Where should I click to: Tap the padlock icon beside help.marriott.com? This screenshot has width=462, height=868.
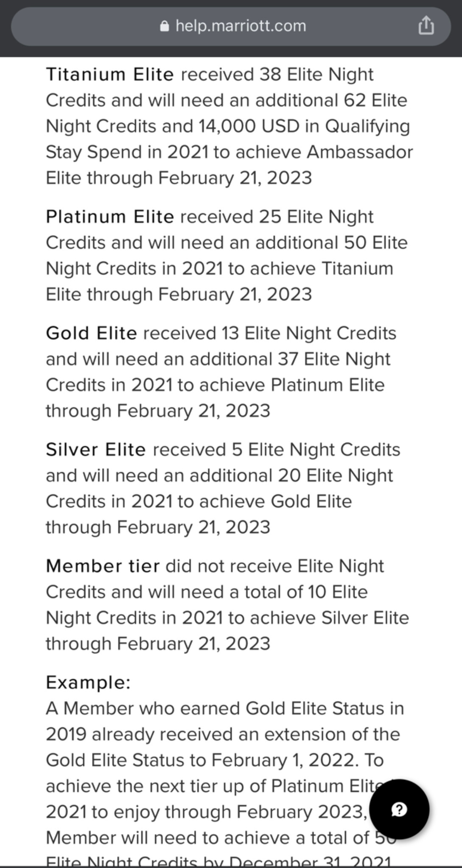(165, 26)
